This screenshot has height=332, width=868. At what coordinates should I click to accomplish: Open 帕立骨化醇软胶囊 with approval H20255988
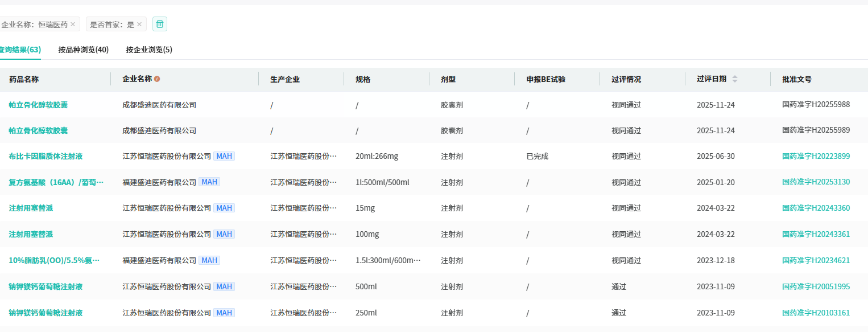click(38, 105)
